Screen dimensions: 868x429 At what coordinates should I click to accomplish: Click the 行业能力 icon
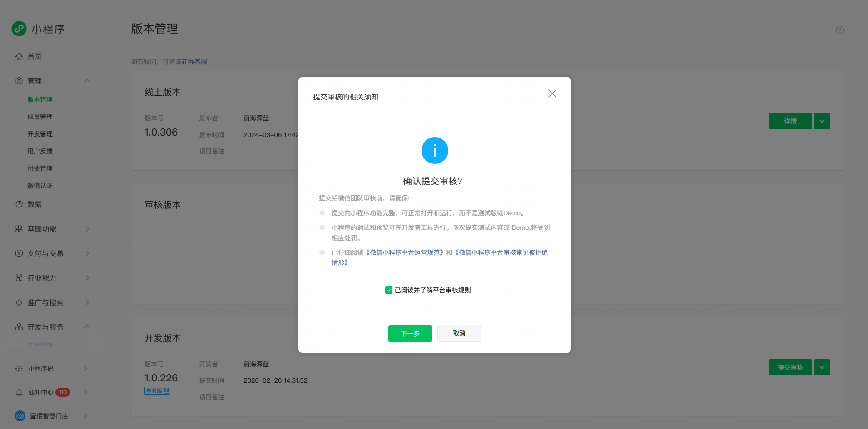(19, 278)
